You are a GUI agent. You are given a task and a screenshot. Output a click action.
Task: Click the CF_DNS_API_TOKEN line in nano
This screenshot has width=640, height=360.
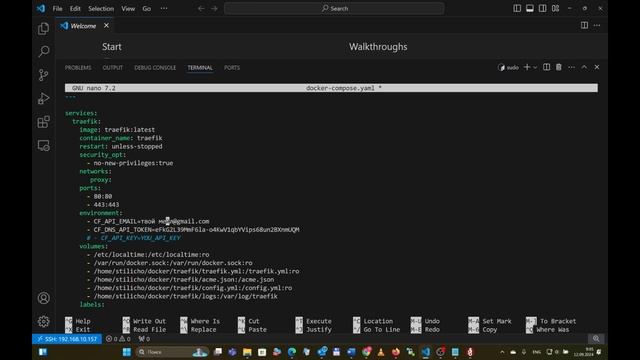click(193, 229)
